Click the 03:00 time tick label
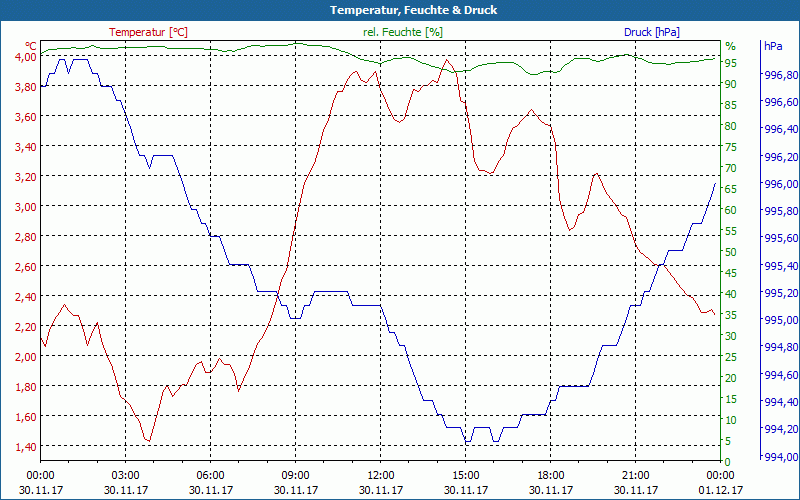 coord(125,475)
